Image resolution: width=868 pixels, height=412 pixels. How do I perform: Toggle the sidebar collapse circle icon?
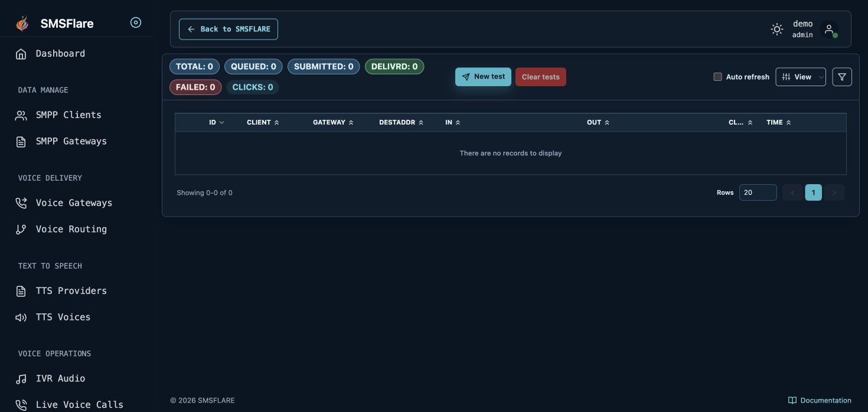(136, 23)
